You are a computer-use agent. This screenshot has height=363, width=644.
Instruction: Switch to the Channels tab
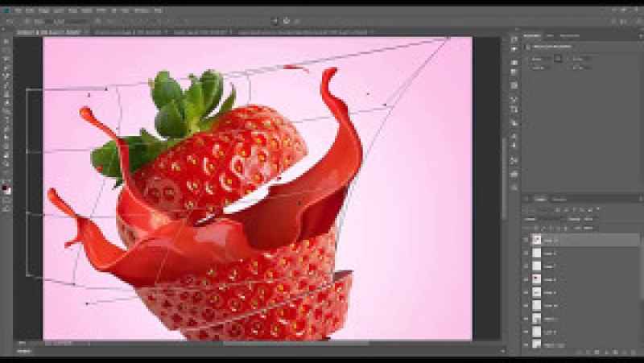click(x=559, y=199)
